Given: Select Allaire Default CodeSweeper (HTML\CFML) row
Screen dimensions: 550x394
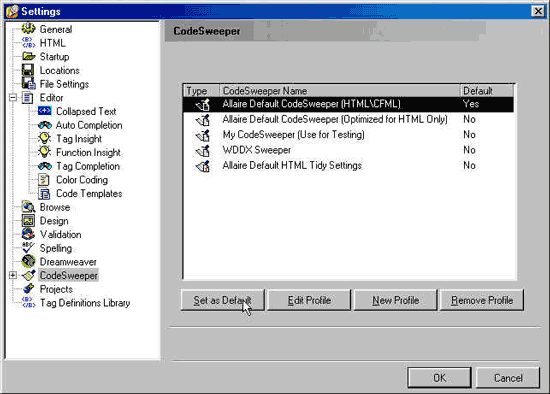Looking at the screenshot, I should (x=348, y=104).
